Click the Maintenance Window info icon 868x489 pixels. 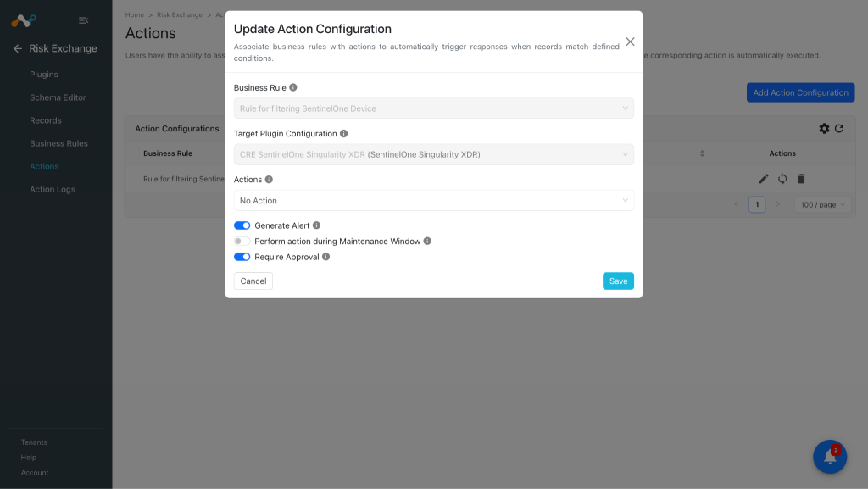[x=427, y=242]
